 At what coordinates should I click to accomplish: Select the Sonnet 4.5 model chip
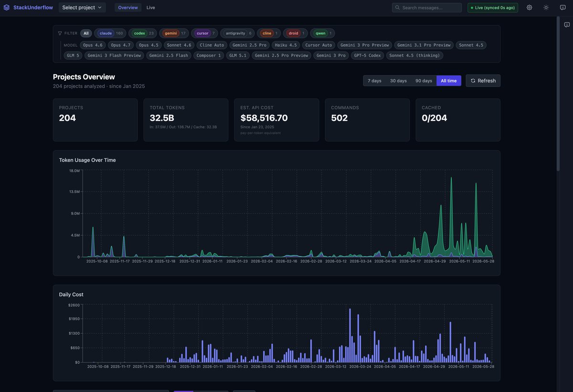pyautogui.click(x=471, y=45)
